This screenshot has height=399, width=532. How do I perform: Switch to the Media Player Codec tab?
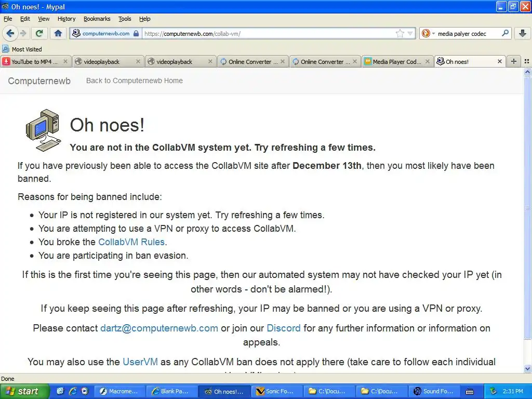coord(397,61)
